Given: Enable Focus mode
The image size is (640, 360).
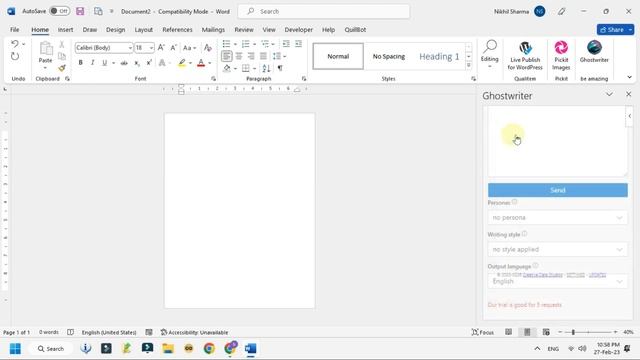Looking at the screenshot, I should pos(483,332).
